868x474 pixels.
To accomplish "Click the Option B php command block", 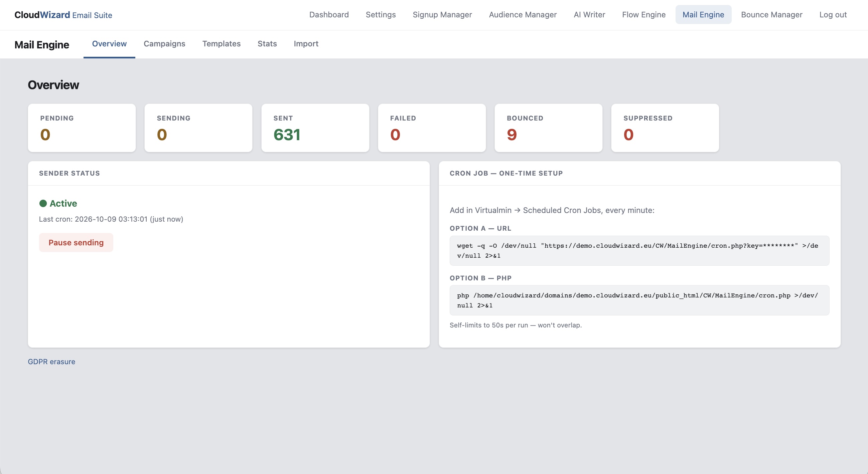I will pos(639,300).
